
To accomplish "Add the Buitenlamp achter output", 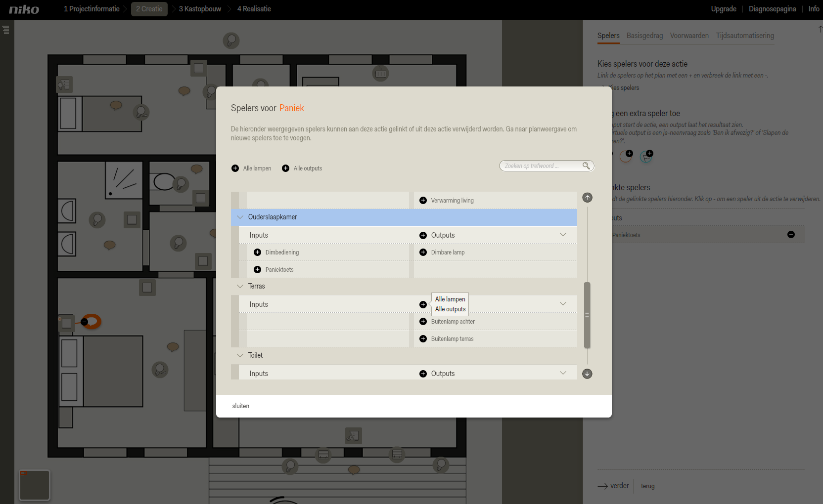I will (x=423, y=322).
